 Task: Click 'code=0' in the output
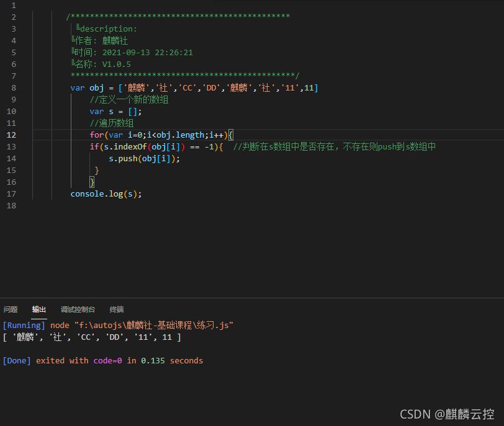click(107, 360)
